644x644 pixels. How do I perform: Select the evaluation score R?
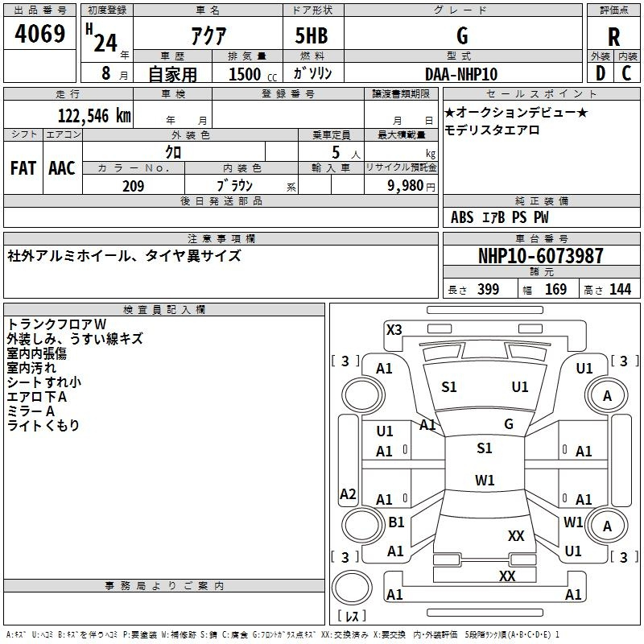[x=613, y=36]
